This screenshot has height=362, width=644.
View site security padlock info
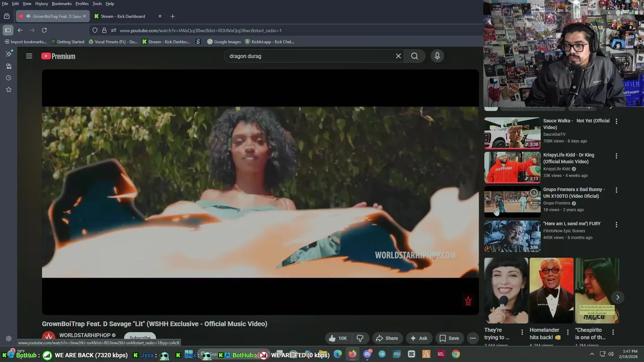coord(104,30)
